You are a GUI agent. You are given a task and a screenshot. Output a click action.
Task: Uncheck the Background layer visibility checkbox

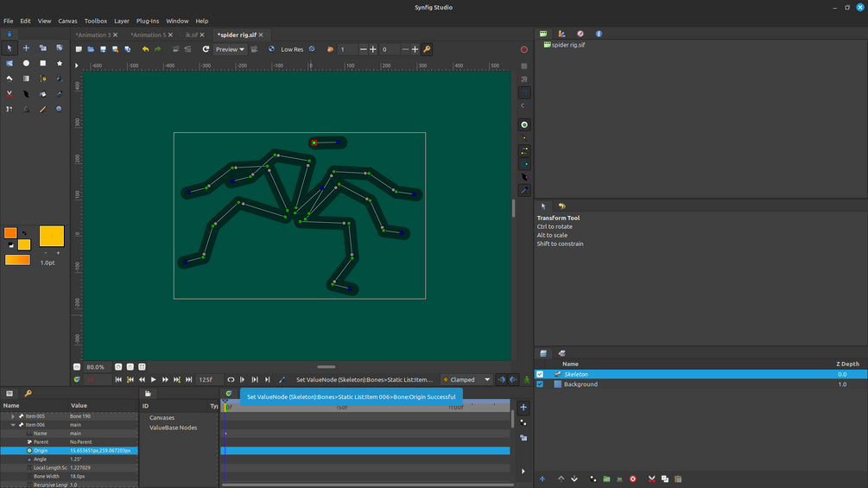click(x=540, y=384)
